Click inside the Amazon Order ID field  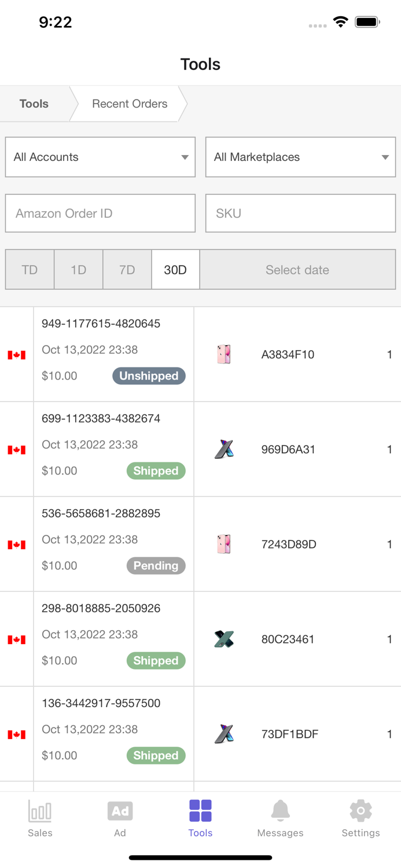tap(100, 213)
